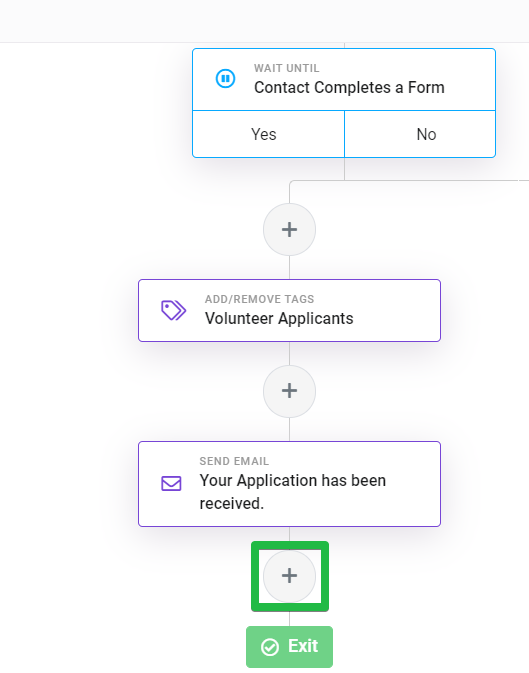Click the highlighted plus above Exit

(289, 576)
